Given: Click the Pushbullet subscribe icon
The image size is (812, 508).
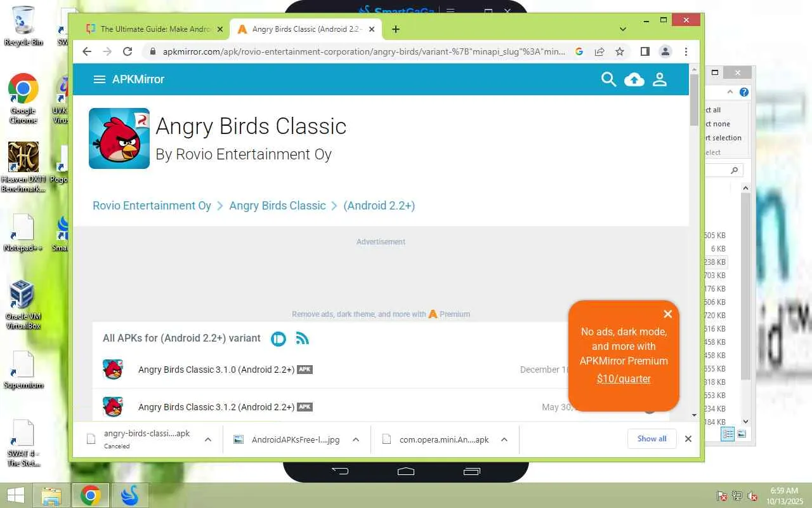Looking at the screenshot, I should (x=278, y=338).
